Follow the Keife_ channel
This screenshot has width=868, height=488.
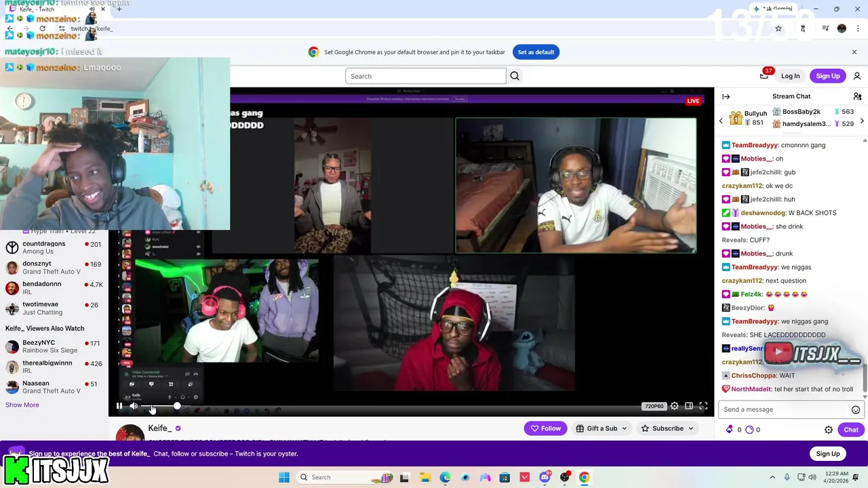(546, 428)
